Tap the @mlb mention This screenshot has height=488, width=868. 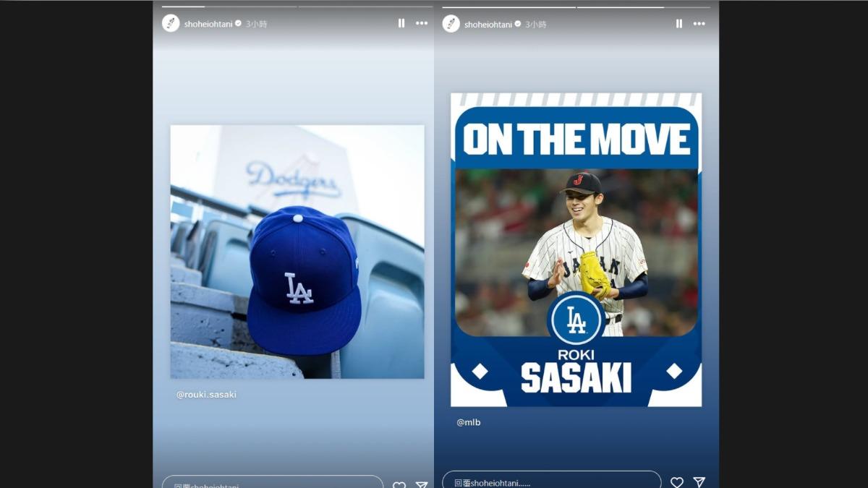[469, 422]
